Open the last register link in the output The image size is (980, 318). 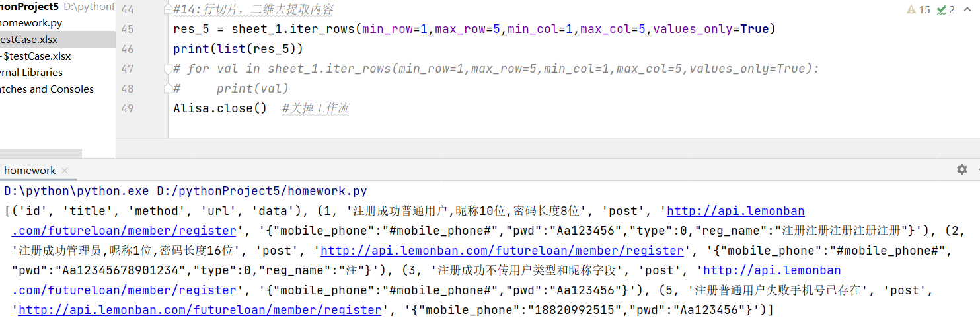tap(200, 311)
